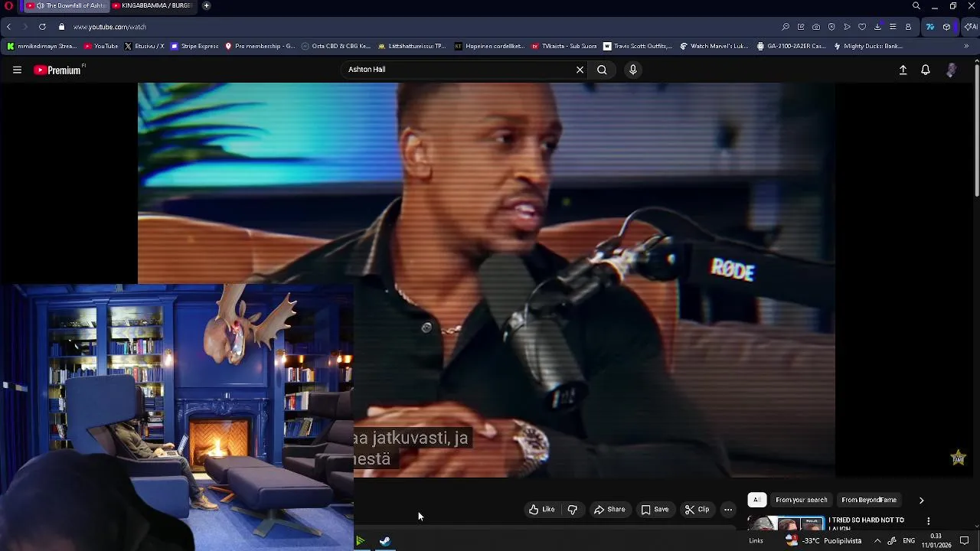This screenshot has height=551, width=980.
Task: Bookmark page with the heart icon
Action: [x=862, y=27]
